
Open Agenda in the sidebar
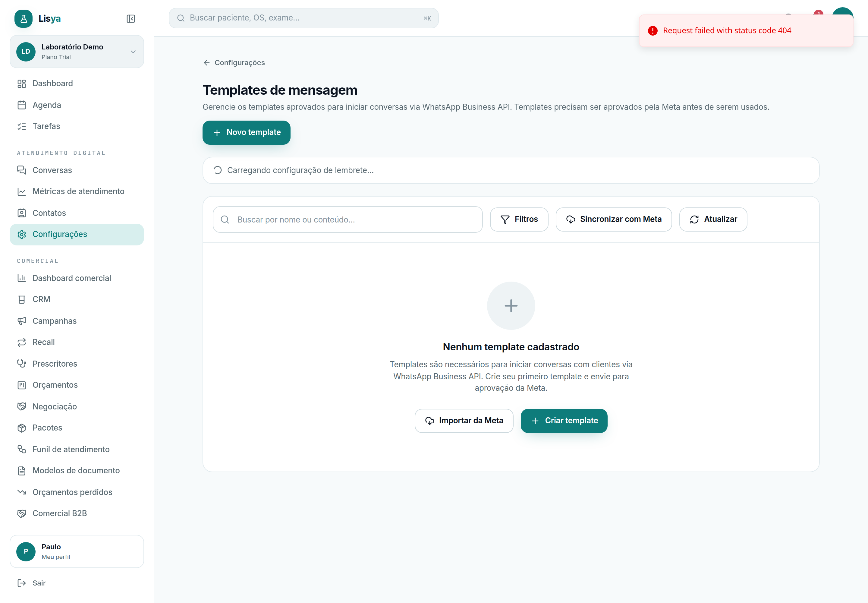tap(77, 105)
